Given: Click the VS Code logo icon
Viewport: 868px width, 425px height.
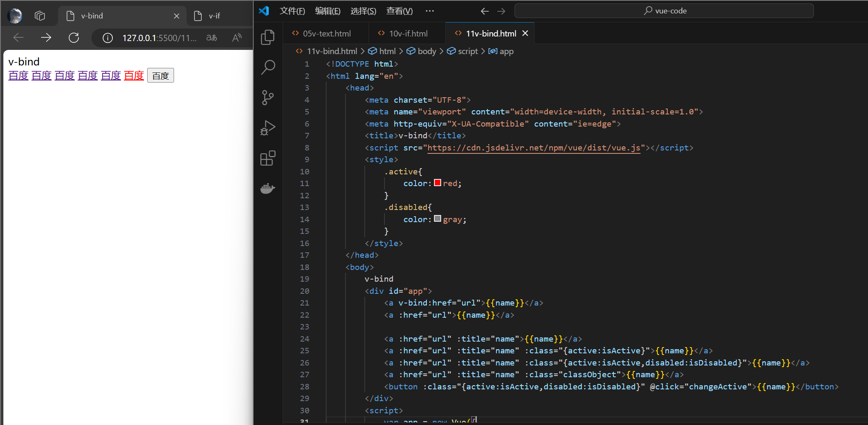Looking at the screenshot, I should 264,11.
